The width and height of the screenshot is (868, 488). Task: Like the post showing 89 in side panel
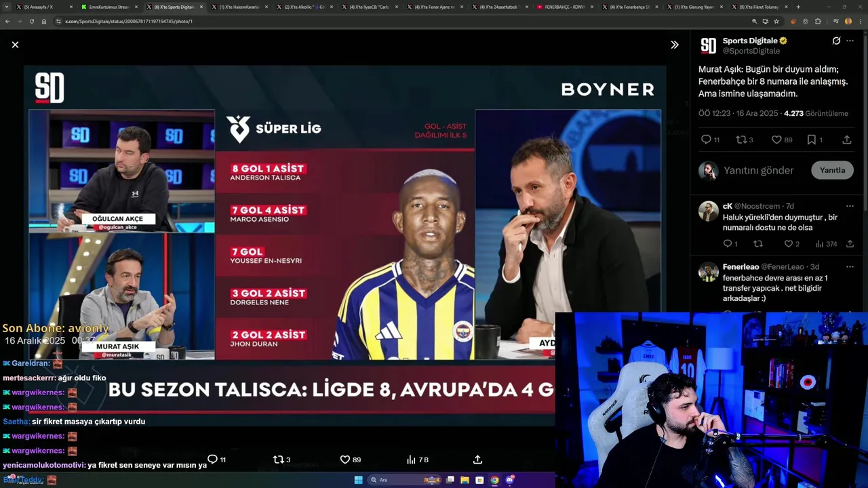coord(782,140)
